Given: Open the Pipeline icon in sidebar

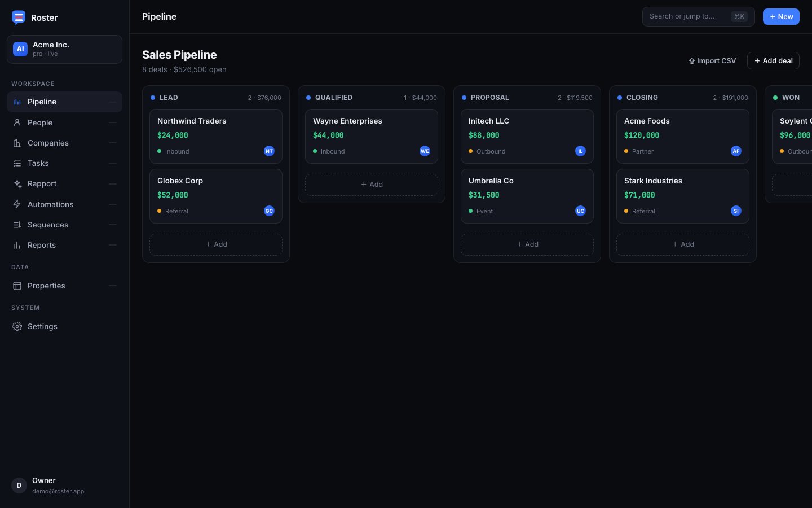Looking at the screenshot, I should (17, 102).
